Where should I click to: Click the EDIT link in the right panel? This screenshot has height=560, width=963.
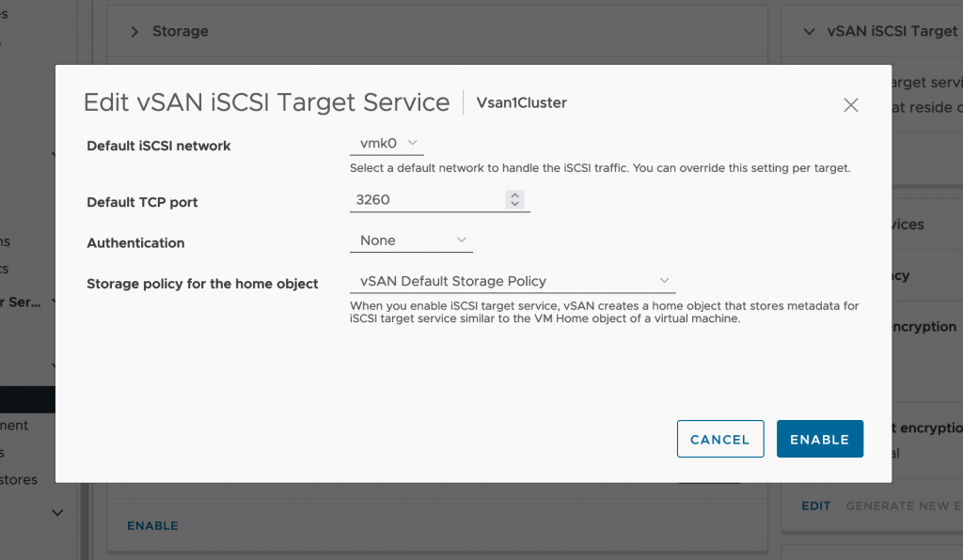[816, 506]
